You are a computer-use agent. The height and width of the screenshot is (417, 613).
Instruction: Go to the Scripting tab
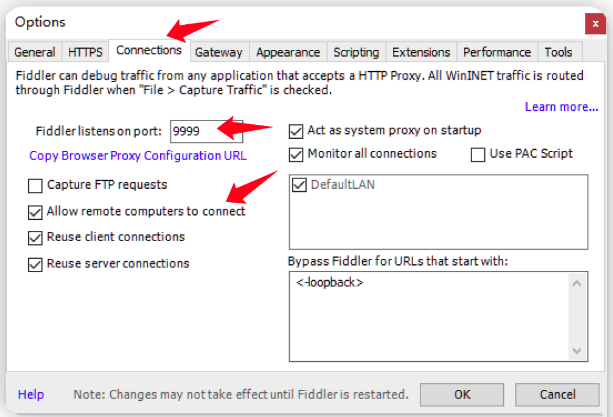356,52
